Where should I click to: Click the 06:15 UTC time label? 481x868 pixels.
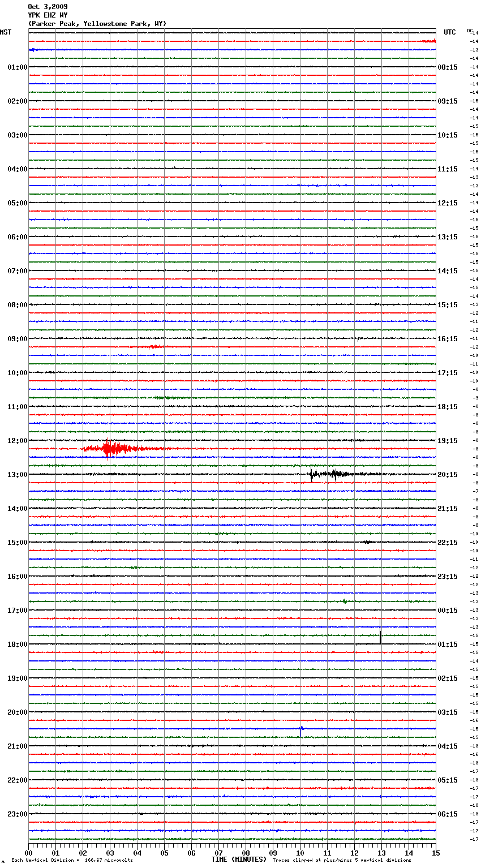pos(448,814)
